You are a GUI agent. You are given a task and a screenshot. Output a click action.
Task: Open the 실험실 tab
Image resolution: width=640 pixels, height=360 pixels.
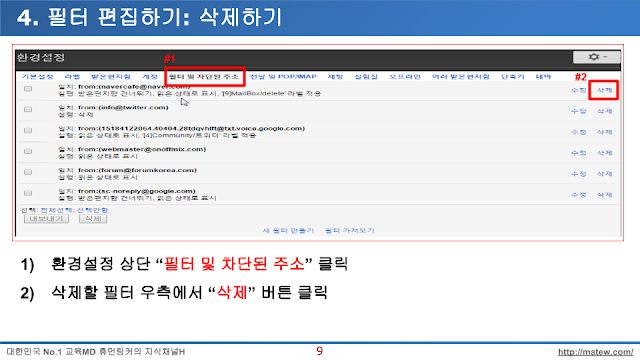tap(366, 77)
